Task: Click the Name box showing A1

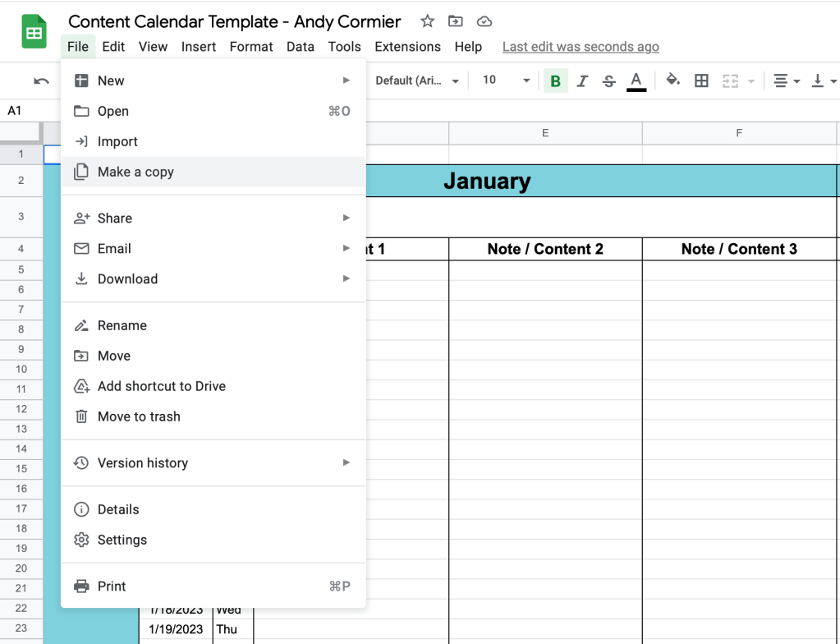Action: (25, 111)
